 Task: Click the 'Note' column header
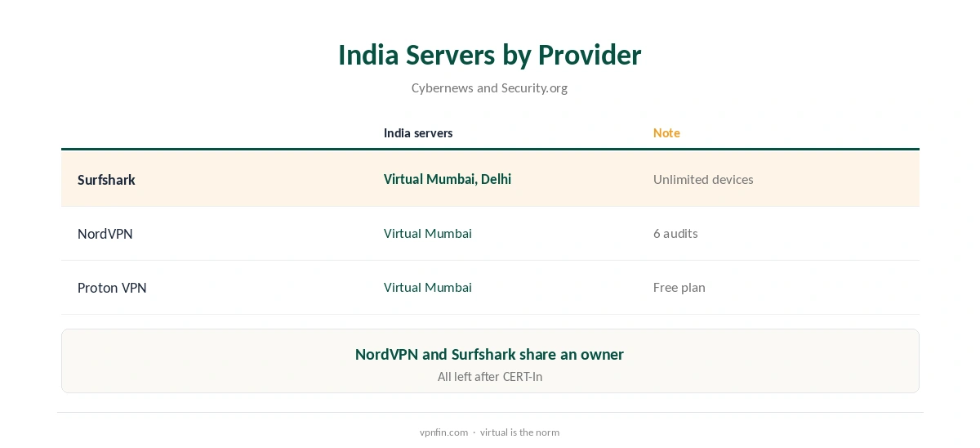666,132
